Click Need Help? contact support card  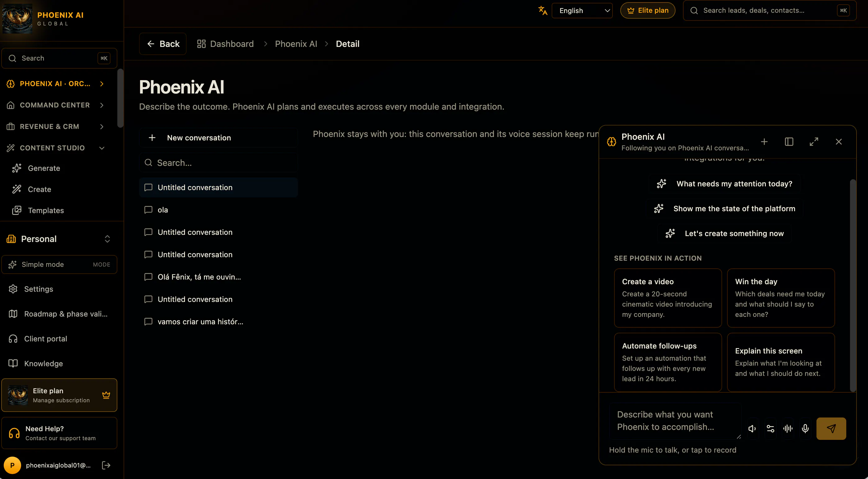point(59,433)
